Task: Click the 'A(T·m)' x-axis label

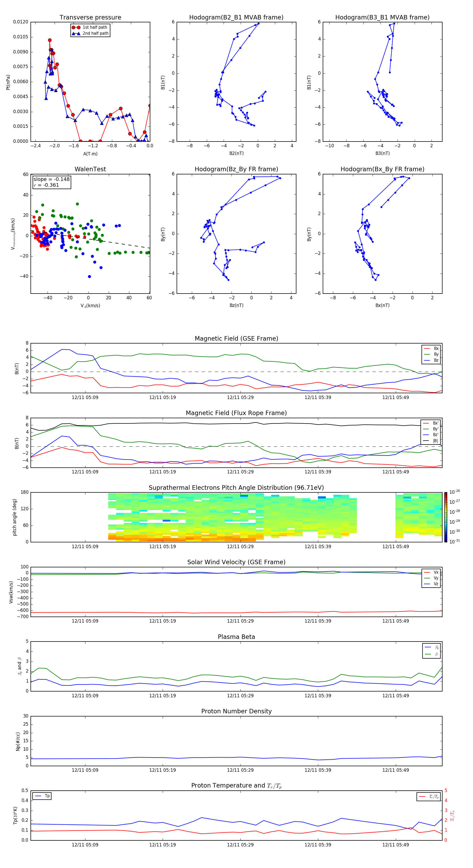Action: [90, 154]
